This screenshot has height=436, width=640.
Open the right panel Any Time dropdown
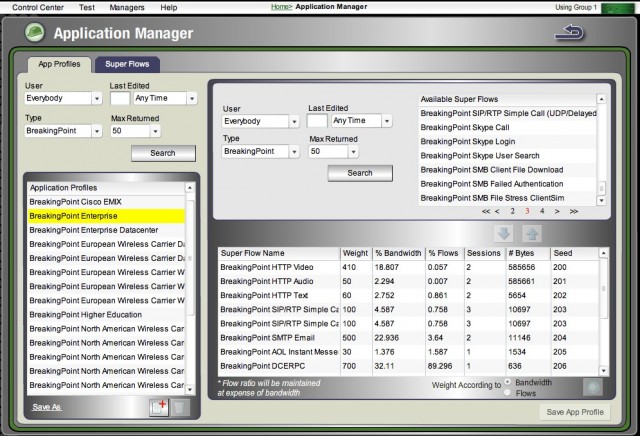(x=362, y=120)
